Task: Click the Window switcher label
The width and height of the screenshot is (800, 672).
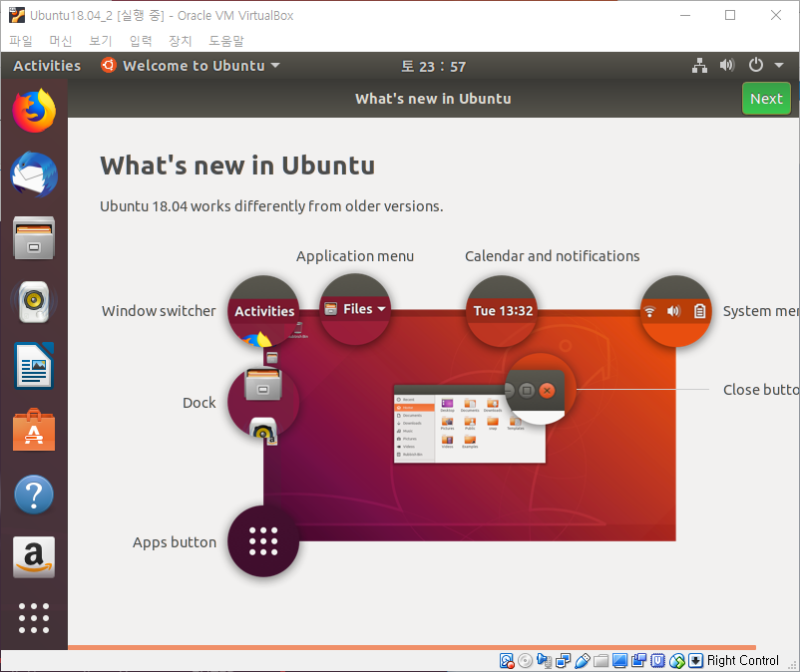Action: coord(159,311)
